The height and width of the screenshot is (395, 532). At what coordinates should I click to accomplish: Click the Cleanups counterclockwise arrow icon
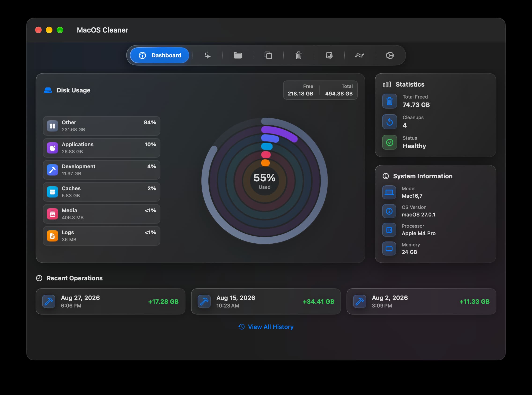pyautogui.click(x=389, y=121)
